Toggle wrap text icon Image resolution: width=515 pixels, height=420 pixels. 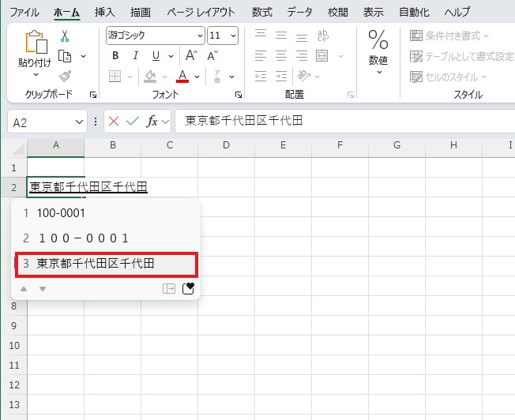(x=322, y=36)
